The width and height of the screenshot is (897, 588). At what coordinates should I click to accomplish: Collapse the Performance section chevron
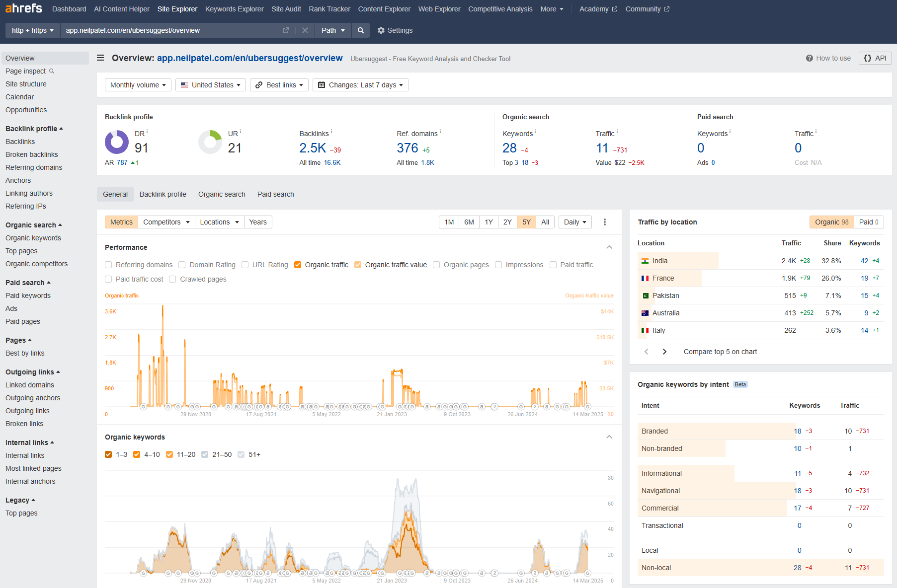(x=609, y=247)
